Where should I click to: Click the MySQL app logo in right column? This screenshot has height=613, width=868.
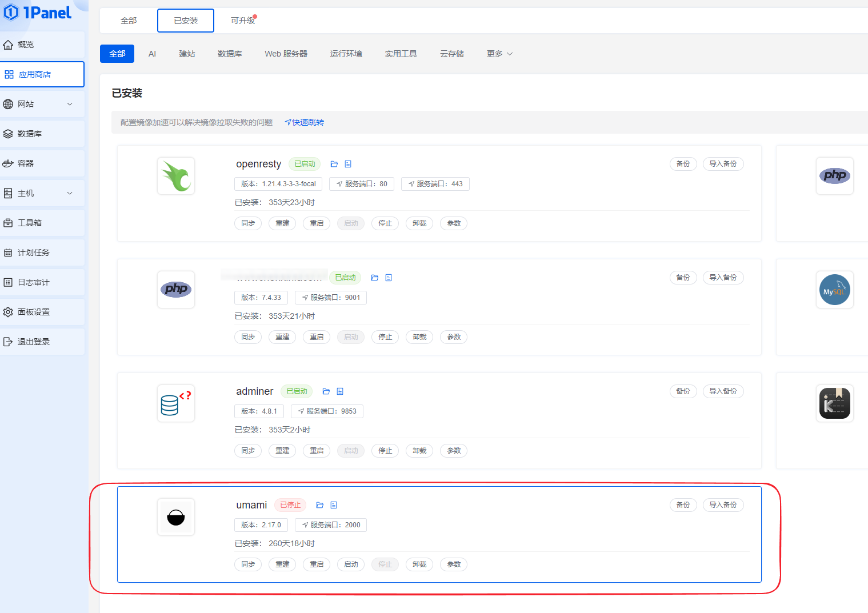click(x=835, y=290)
